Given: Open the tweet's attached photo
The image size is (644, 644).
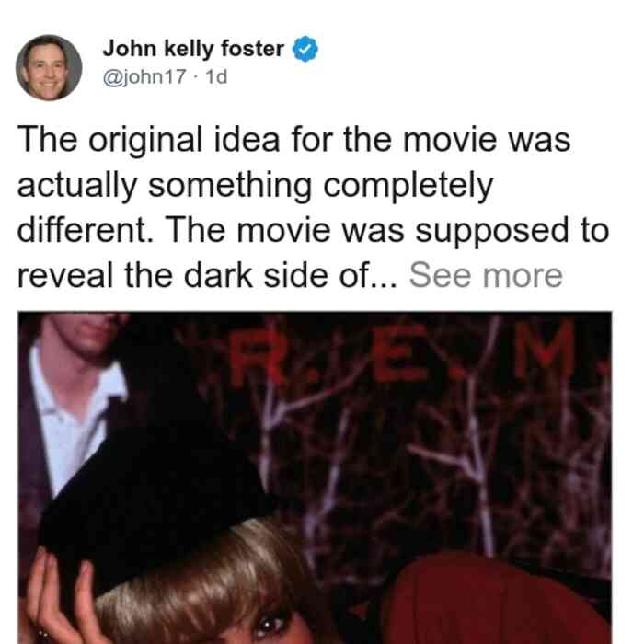Looking at the screenshot, I should click(315, 477).
